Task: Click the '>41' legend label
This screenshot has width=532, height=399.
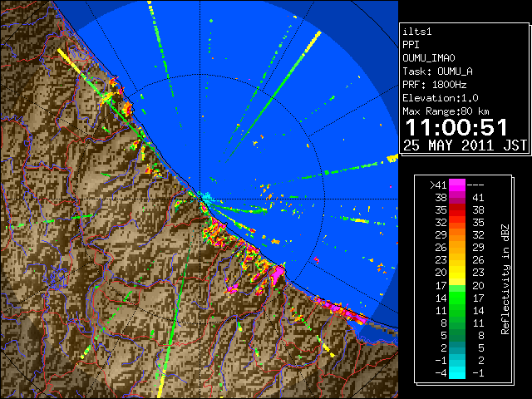Action: point(438,185)
